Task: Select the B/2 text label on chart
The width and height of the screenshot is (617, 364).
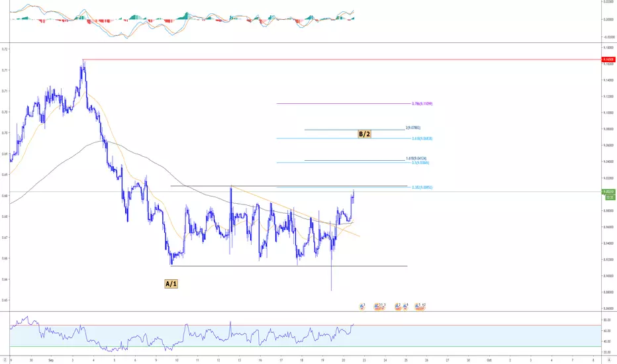Action: pos(364,134)
